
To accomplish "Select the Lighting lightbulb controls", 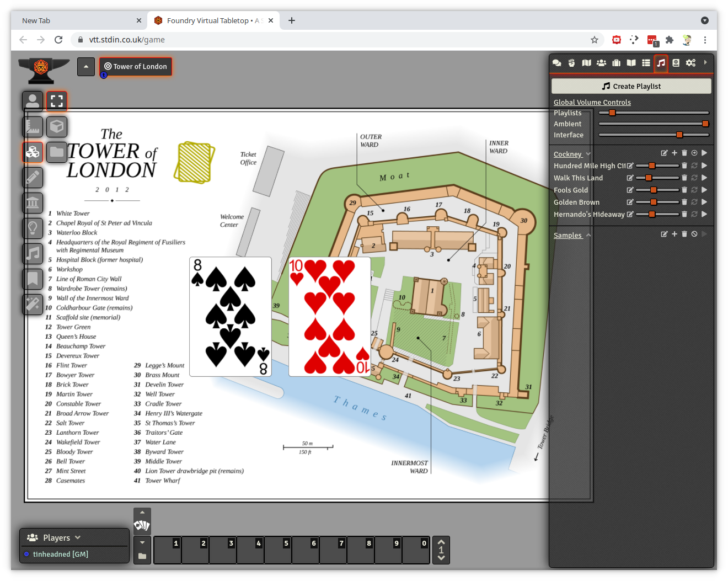I will point(33,228).
